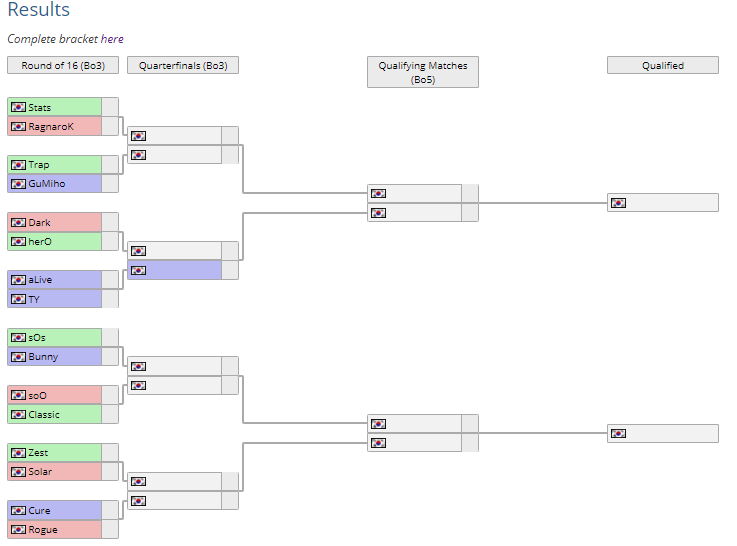Select player name Trap
This screenshot has height=546, width=737.
pyautogui.click(x=39, y=165)
